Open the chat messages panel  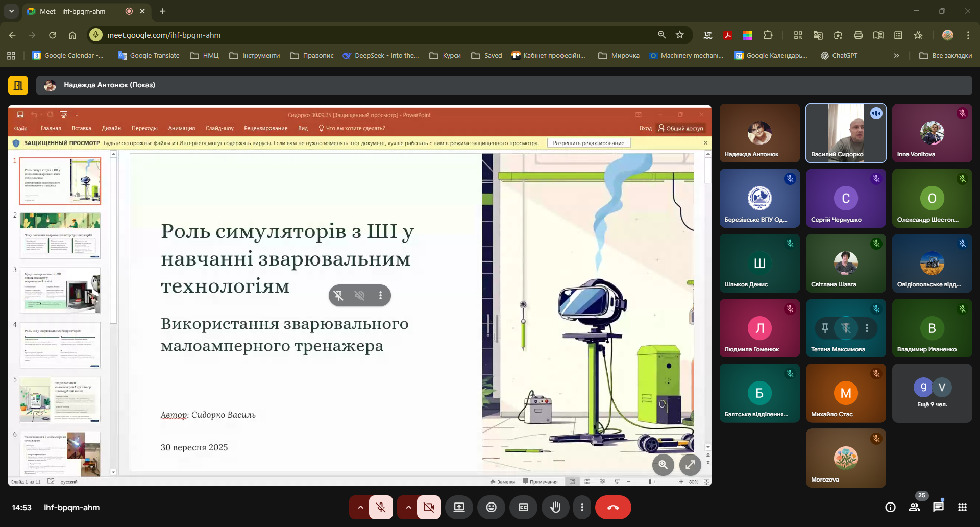938,507
